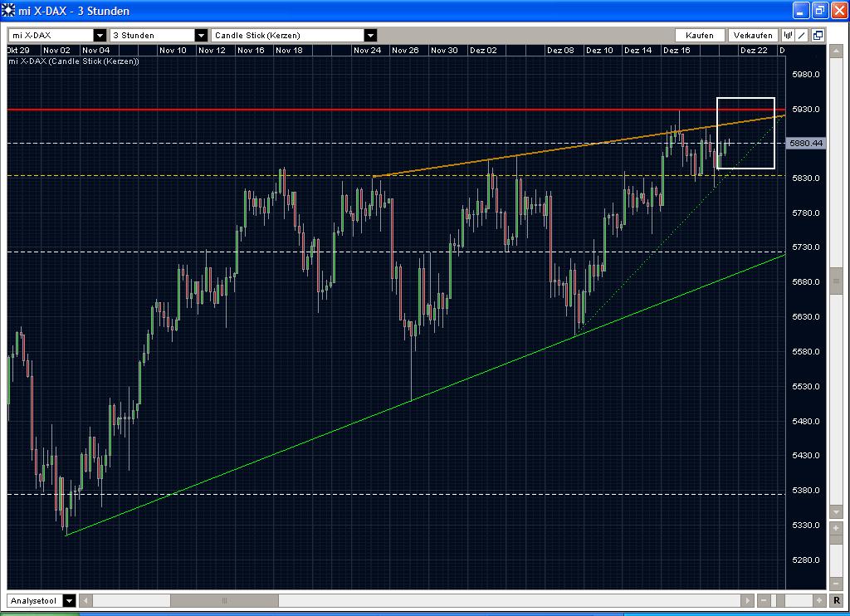Expand the Analysetool dropdown
This screenshot has width=850, height=616.
69,599
